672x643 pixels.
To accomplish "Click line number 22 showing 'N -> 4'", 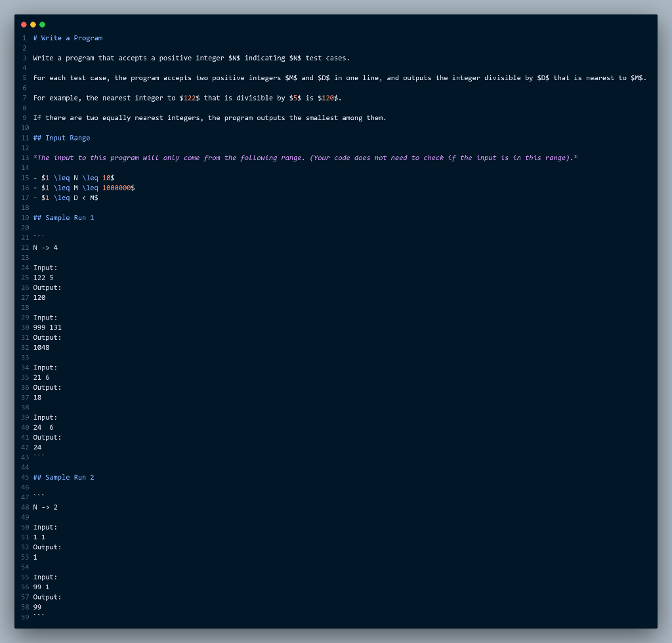I will [44, 247].
